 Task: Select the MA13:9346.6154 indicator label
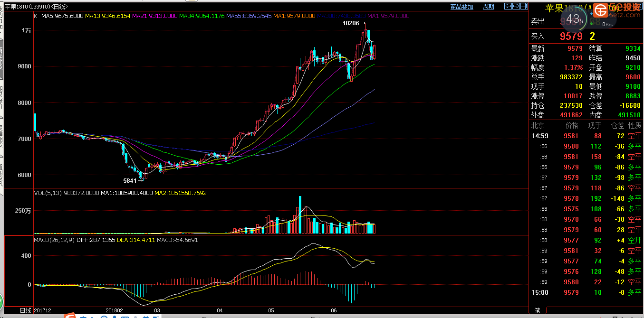coord(107,16)
